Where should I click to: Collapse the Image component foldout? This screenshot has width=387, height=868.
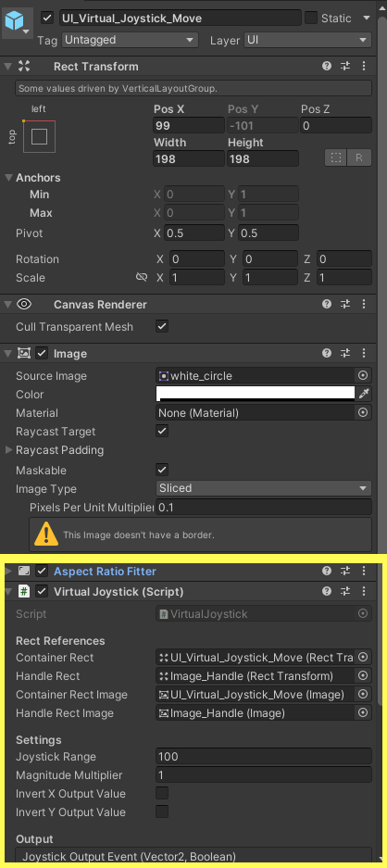click(x=7, y=353)
